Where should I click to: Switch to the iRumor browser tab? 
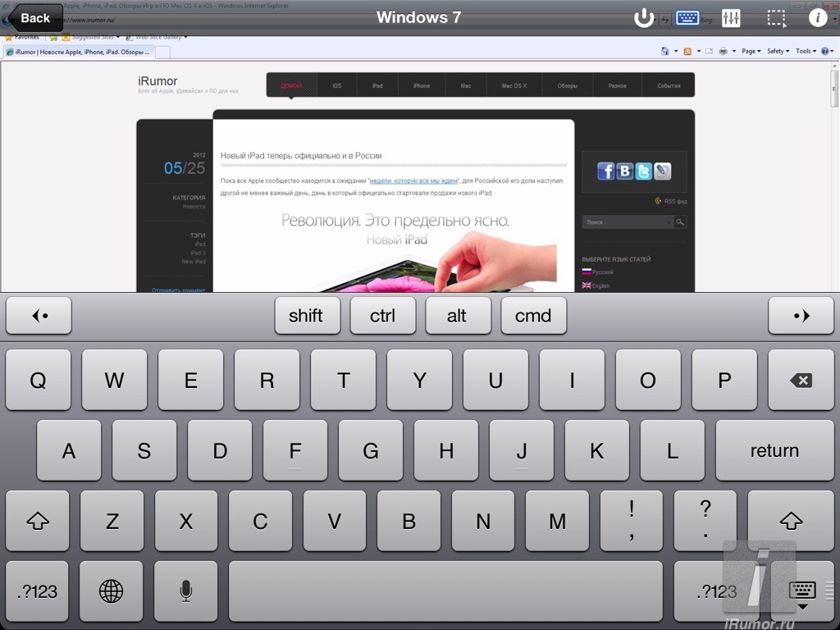[x=80, y=52]
